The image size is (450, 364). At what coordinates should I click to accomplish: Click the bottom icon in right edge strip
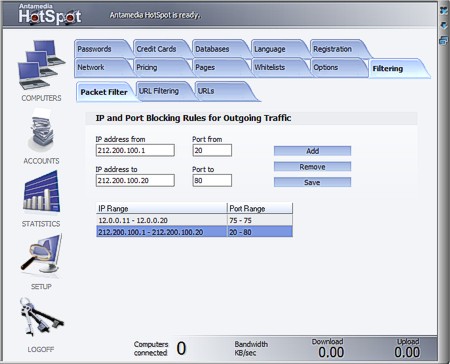(x=444, y=41)
